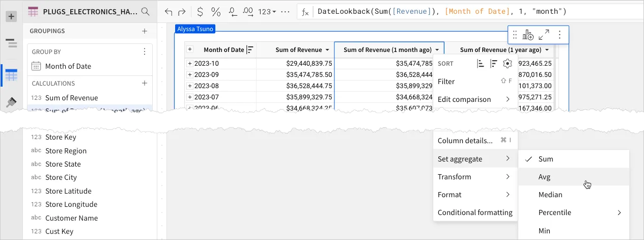Search columns with the magnifier icon

pos(145,11)
